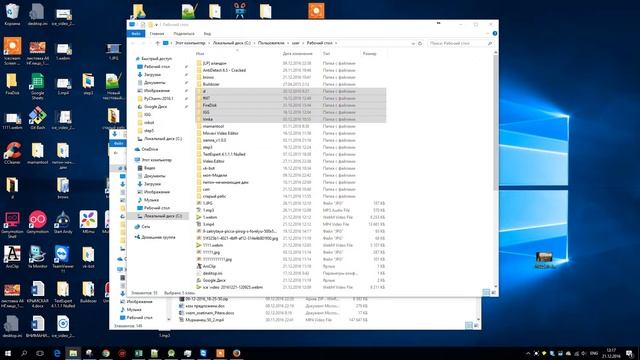Switch to the Главная ribbon tab
Image resolution: width=640 pixels, height=360 pixels.
pos(157,33)
